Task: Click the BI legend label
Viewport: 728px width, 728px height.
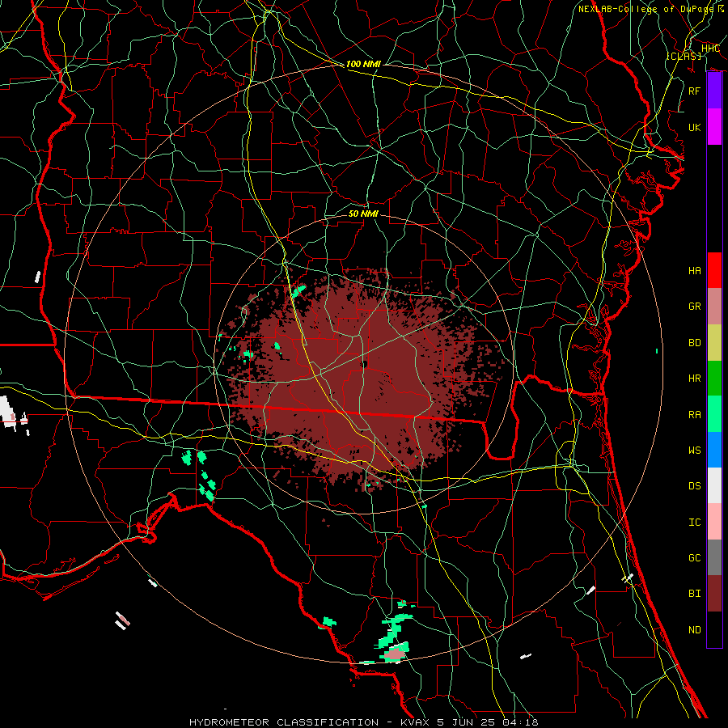Action: 694,594
